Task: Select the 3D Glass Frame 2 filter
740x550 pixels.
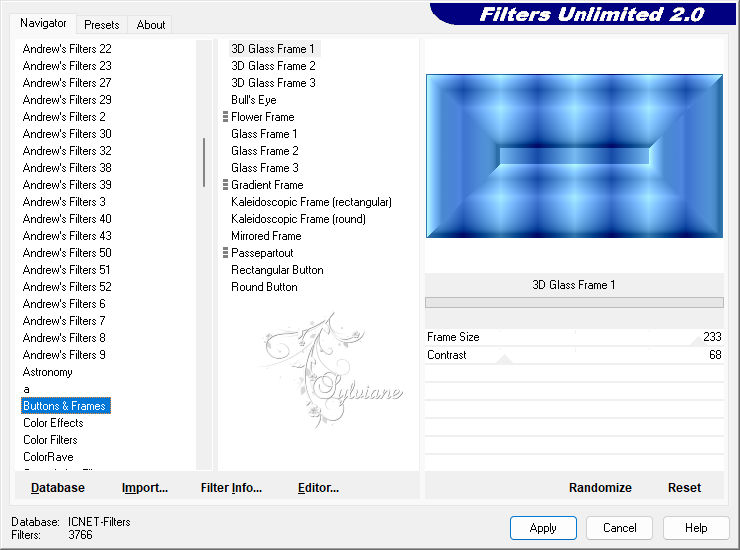Action: point(273,66)
